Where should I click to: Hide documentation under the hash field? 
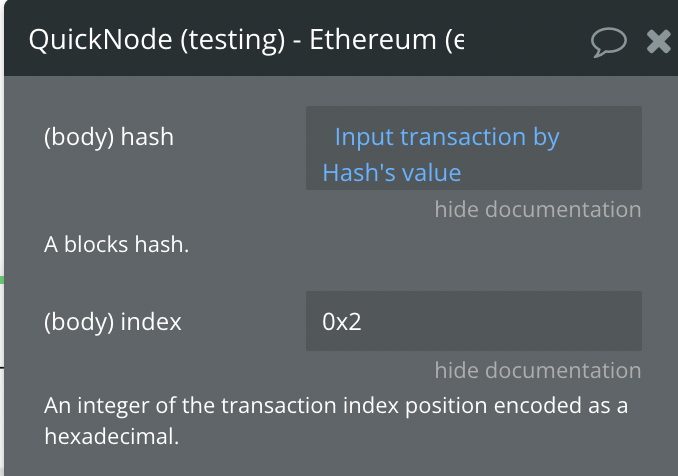(538, 209)
